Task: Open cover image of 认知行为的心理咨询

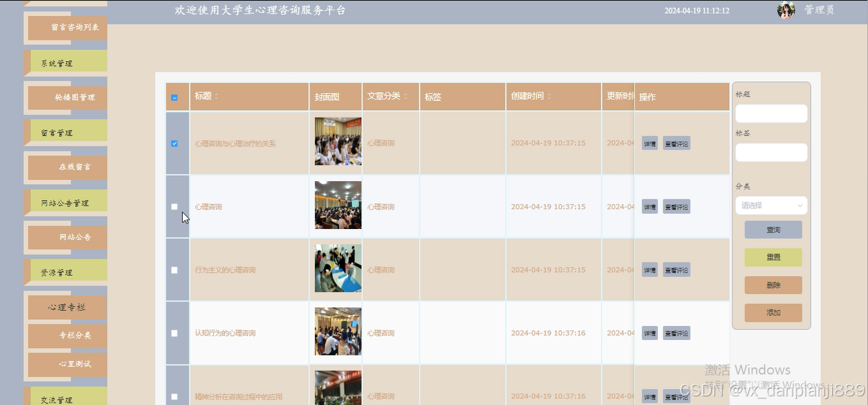Action: [x=338, y=331]
